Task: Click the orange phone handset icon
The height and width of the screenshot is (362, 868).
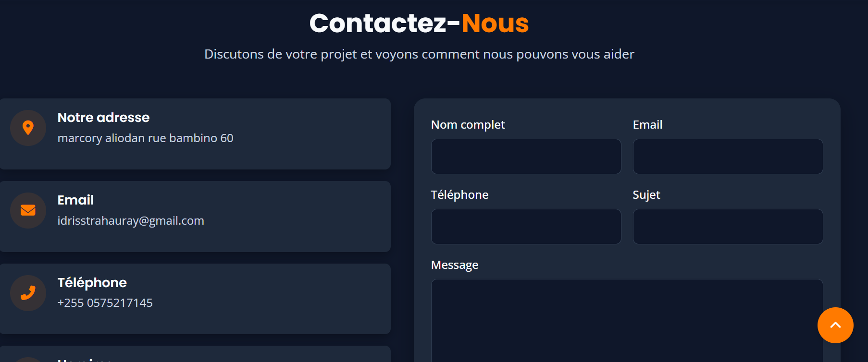Action: 28,293
